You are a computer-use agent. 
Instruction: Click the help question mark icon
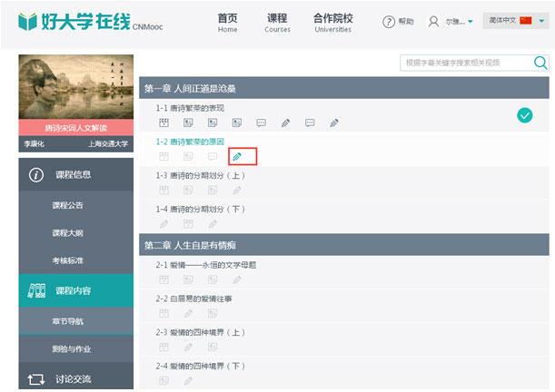pyautogui.click(x=389, y=22)
